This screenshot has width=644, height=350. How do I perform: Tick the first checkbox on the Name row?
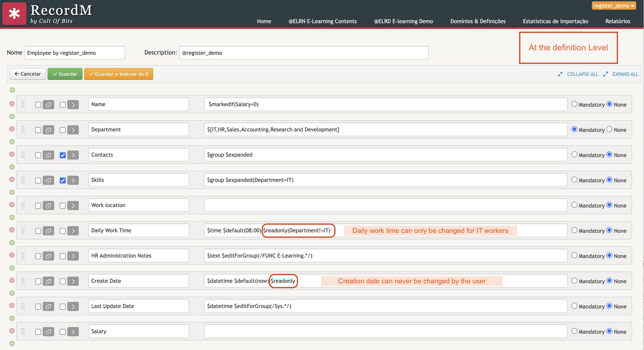coord(38,105)
